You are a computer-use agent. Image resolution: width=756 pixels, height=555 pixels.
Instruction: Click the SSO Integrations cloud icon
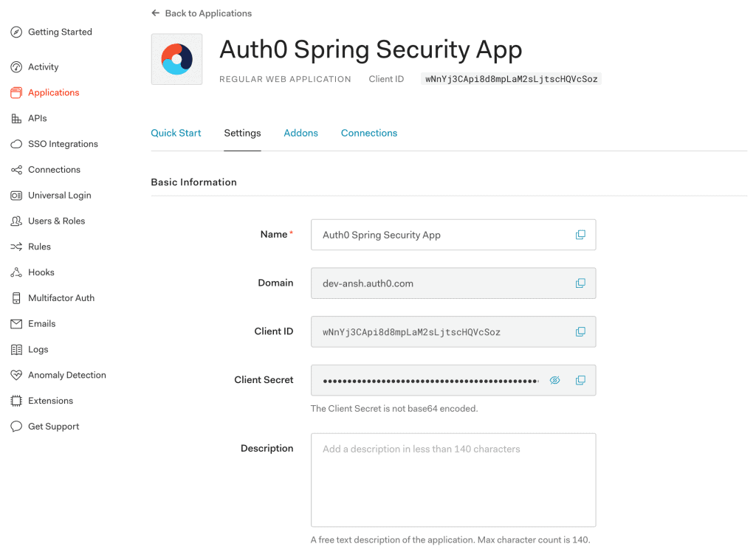[16, 145]
